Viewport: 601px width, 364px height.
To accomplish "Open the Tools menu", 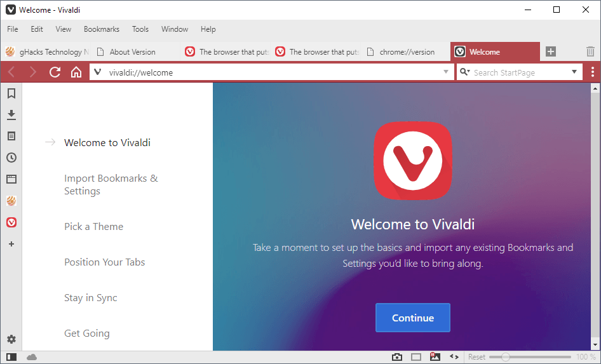I will pos(140,29).
